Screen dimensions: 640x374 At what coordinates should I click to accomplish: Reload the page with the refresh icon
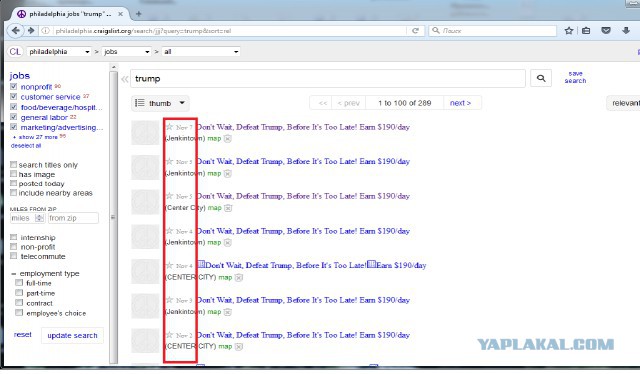(416, 31)
